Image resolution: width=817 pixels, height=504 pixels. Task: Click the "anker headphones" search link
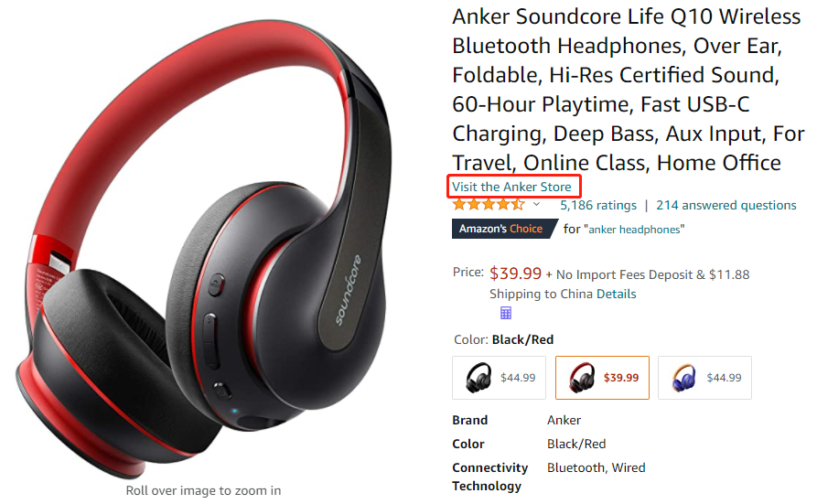[635, 230]
